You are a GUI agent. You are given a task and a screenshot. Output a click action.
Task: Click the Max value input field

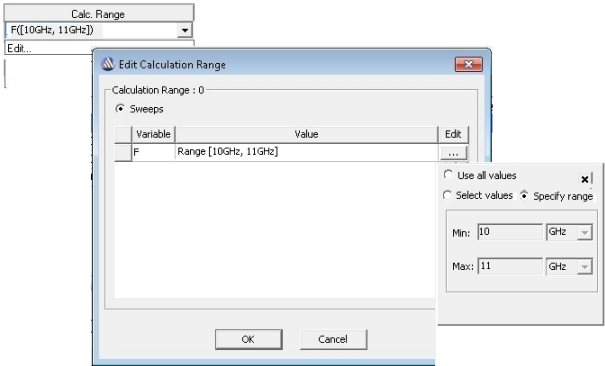510,266
